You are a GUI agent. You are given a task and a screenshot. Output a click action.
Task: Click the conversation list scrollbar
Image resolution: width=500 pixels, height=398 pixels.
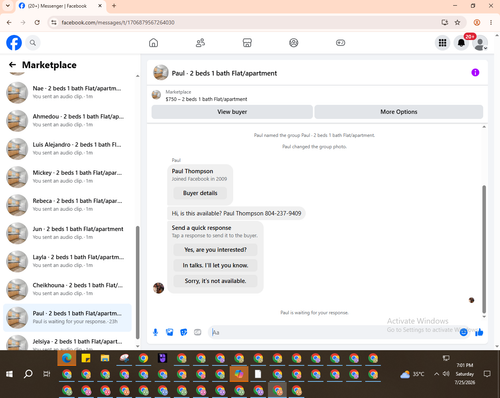pos(138,282)
